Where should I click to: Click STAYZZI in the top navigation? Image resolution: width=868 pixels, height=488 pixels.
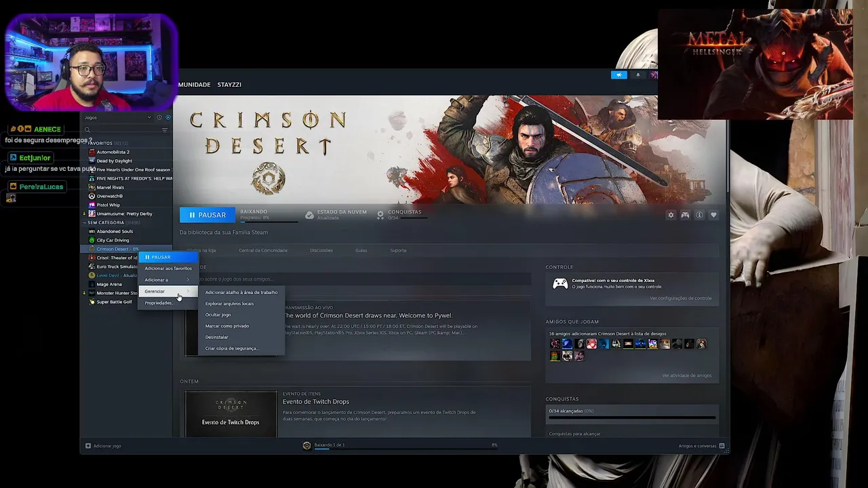point(229,85)
